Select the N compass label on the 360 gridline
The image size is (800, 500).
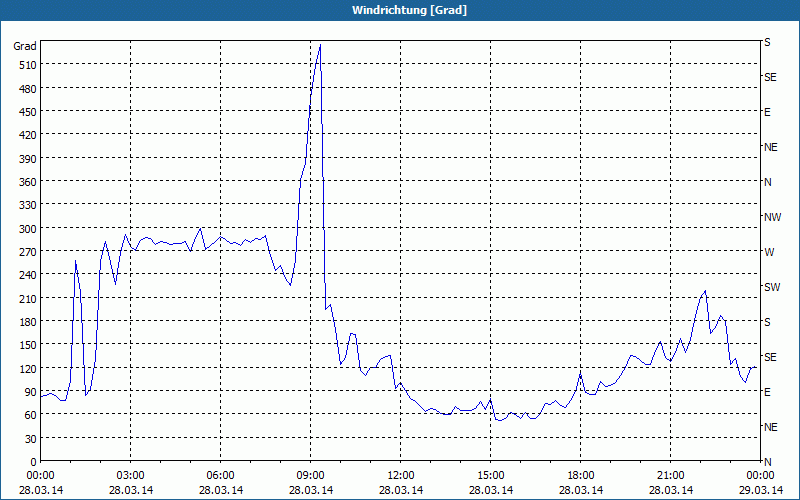click(768, 182)
